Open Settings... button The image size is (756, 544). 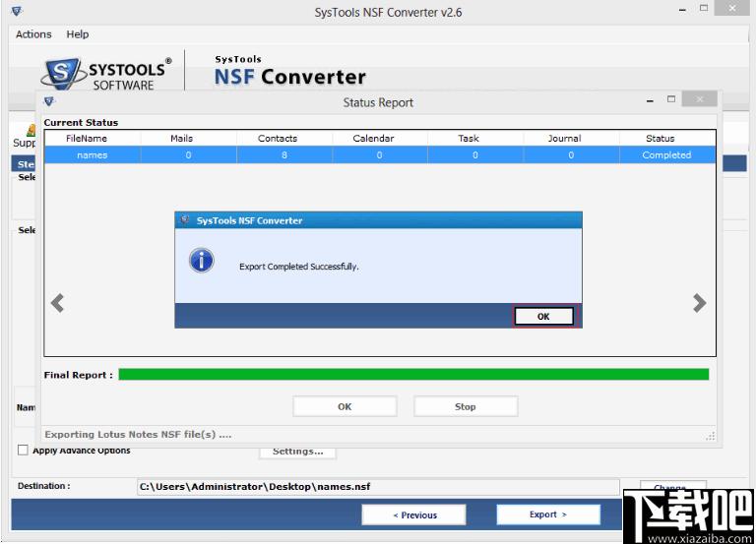coord(297,453)
